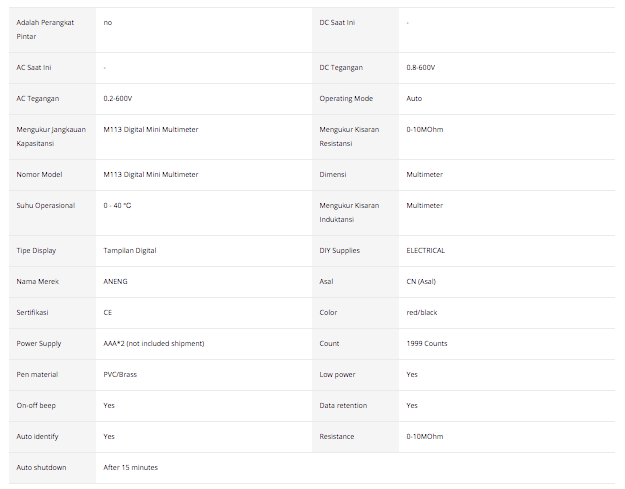
Task: Click the "ELECTRICAL" DIY Supplies value
Action: click(x=425, y=250)
